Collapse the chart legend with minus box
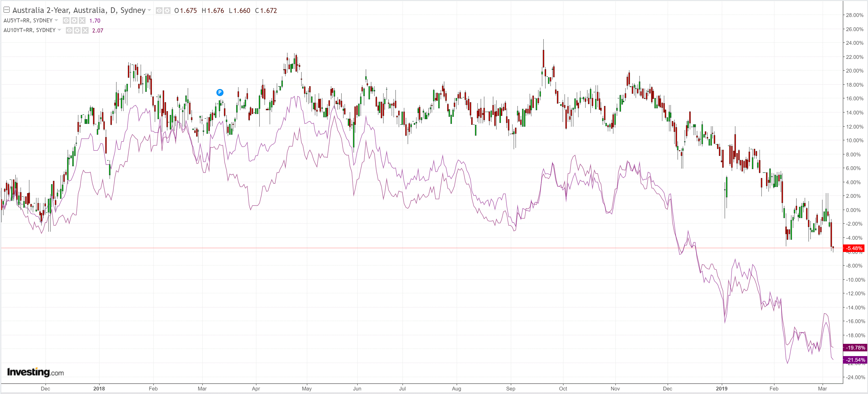868x394 pixels. pyautogui.click(x=6, y=10)
